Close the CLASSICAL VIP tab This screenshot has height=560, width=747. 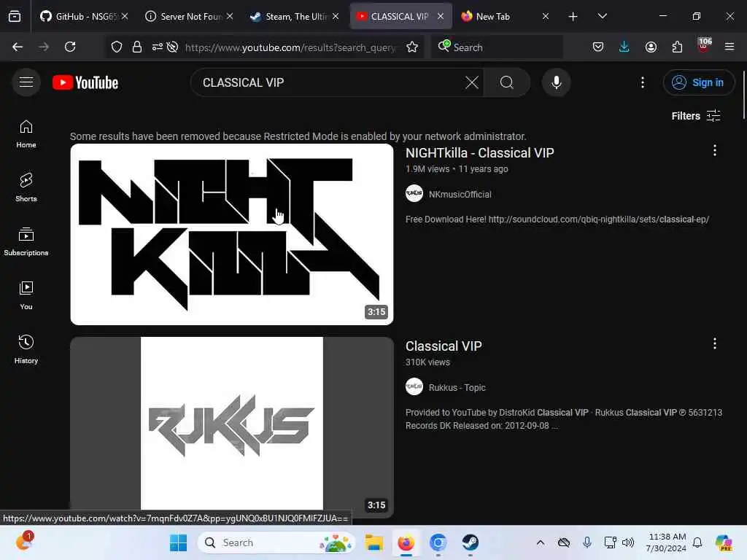coord(441,16)
